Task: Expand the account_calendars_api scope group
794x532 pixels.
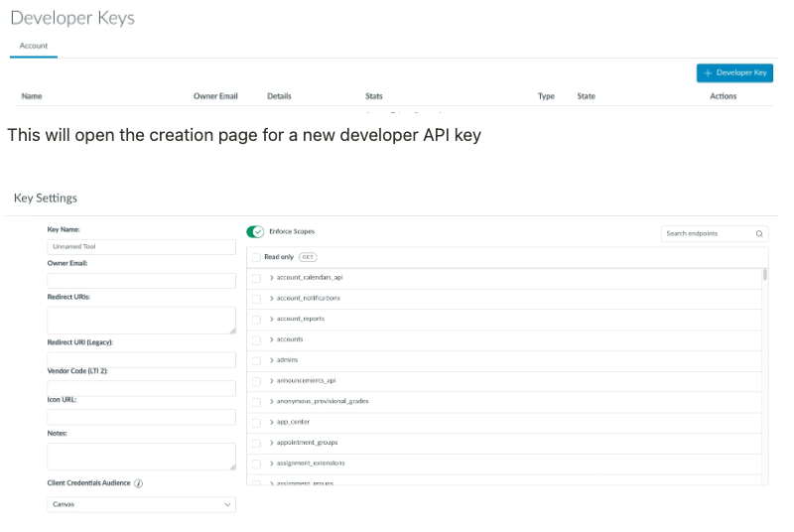Action: 271,277
